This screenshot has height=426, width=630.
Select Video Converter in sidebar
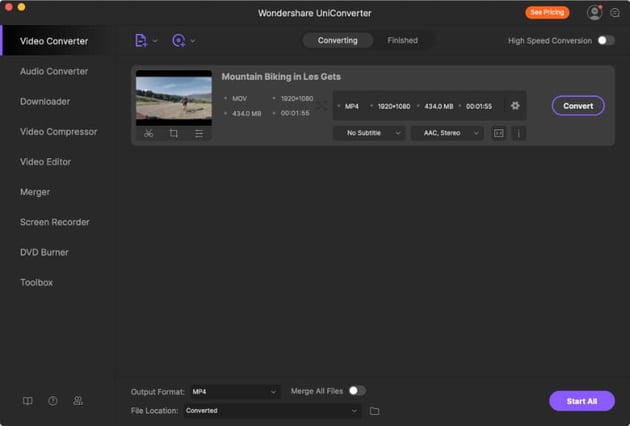pyautogui.click(x=54, y=41)
